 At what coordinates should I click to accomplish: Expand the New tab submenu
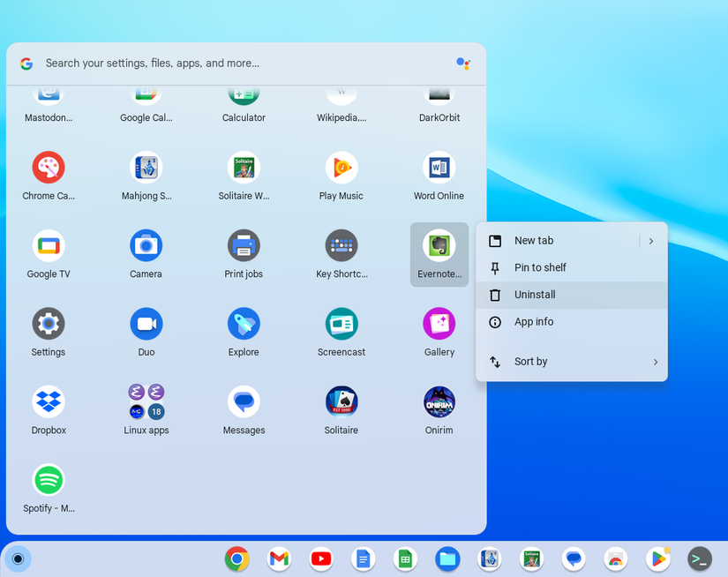click(x=571, y=240)
